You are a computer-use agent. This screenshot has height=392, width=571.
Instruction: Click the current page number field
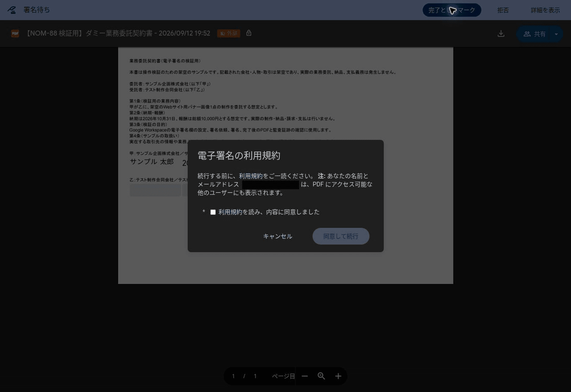click(x=233, y=376)
